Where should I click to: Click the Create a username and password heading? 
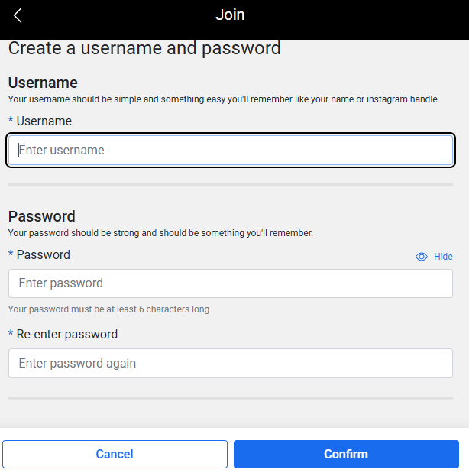144,48
